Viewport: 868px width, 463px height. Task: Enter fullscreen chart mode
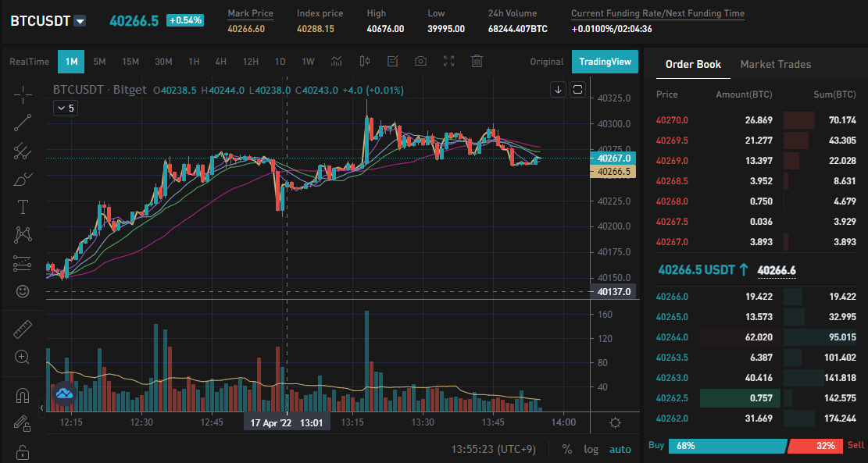tap(449, 62)
